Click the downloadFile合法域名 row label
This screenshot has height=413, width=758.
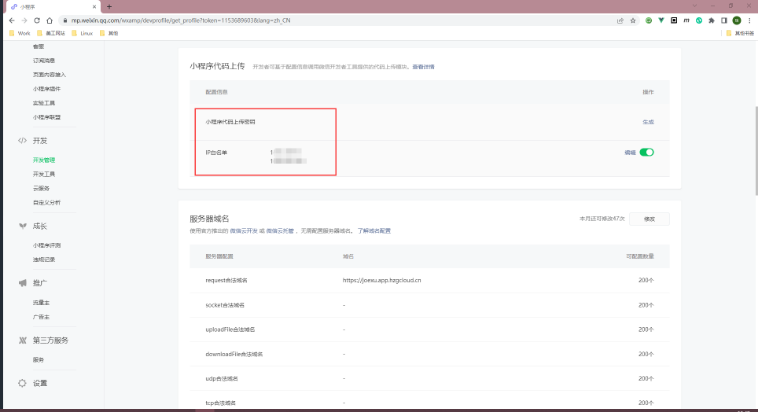(x=234, y=354)
